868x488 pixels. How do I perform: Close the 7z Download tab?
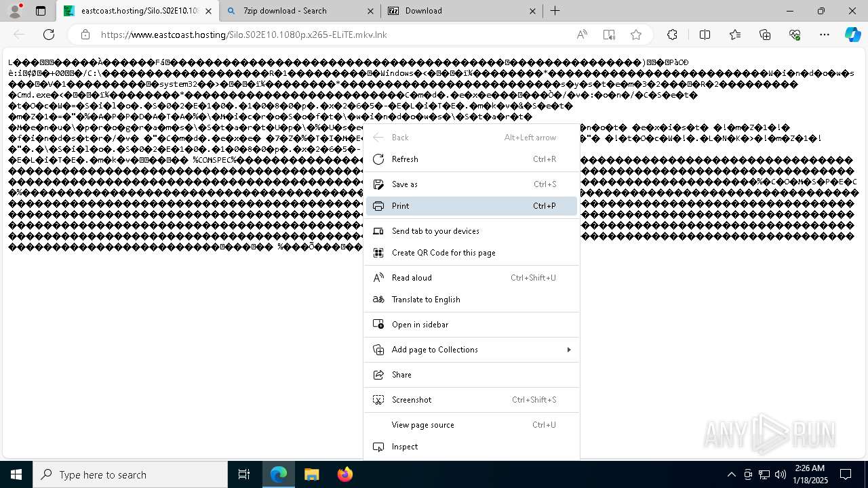532,11
